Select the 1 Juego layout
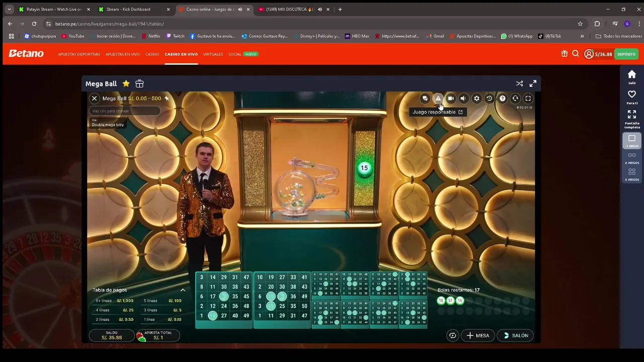644x362 pixels. [x=632, y=141]
